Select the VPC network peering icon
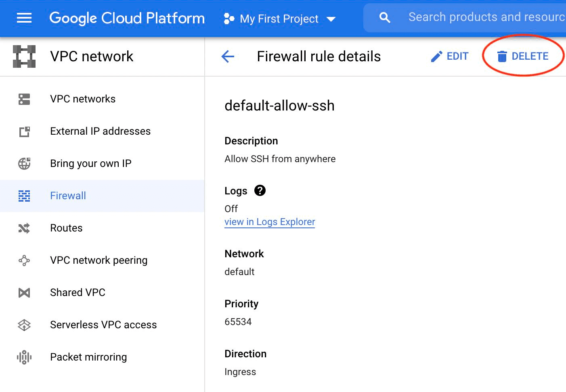 pos(24,261)
